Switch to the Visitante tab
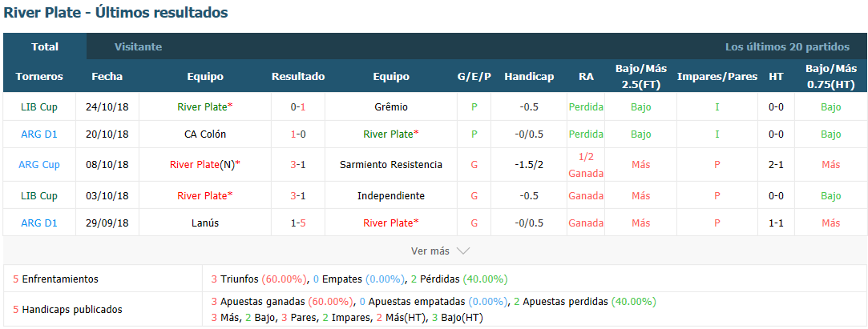The height and width of the screenshot is (329, 868). (139, 47)
